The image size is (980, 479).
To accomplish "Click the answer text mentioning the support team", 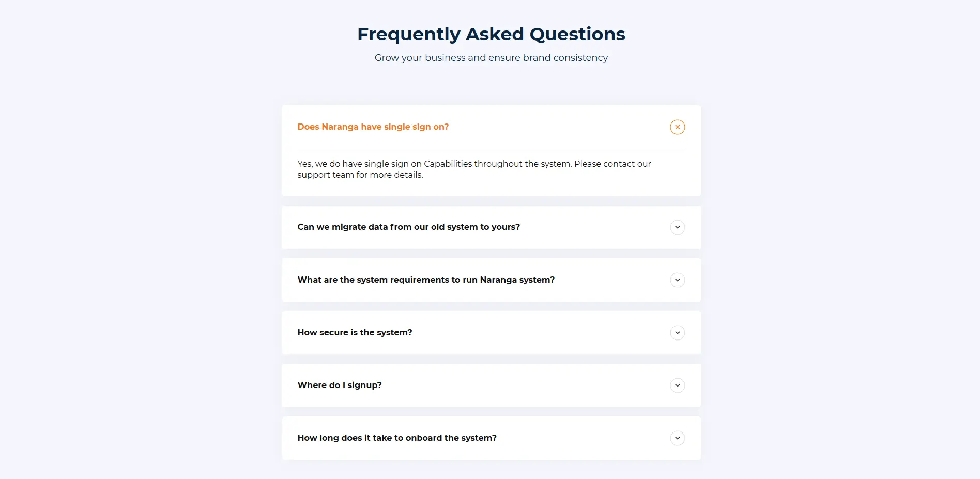I will tap(473, 169).
